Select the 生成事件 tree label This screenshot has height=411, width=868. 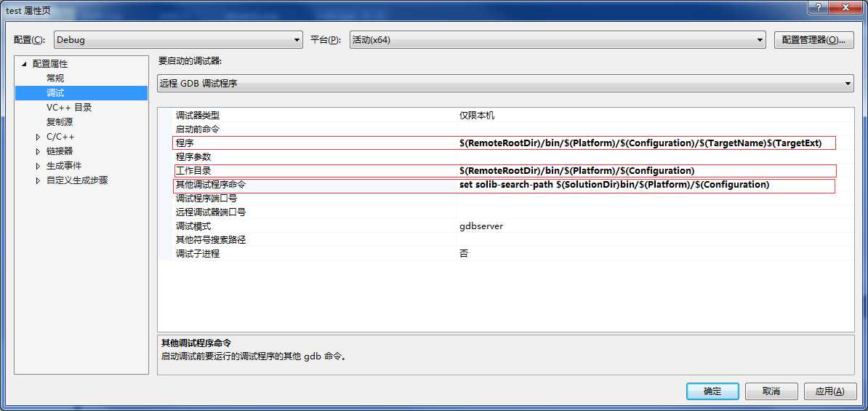(64, 166)
